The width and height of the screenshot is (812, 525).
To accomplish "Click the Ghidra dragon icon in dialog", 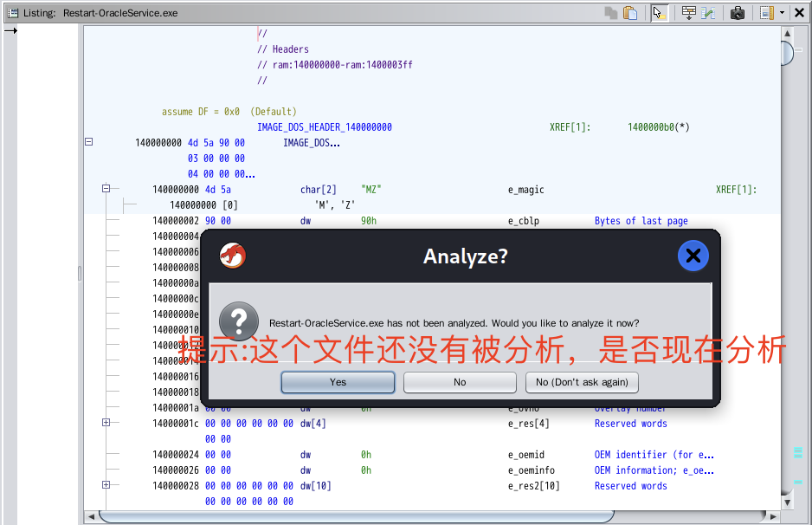I will 232,256.
